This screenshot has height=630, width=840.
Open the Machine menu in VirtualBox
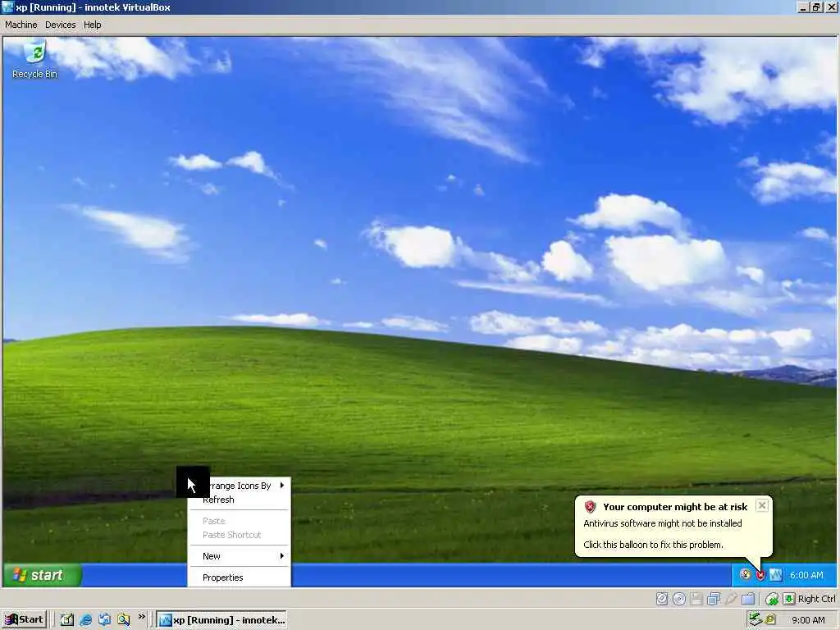(21, 25)
